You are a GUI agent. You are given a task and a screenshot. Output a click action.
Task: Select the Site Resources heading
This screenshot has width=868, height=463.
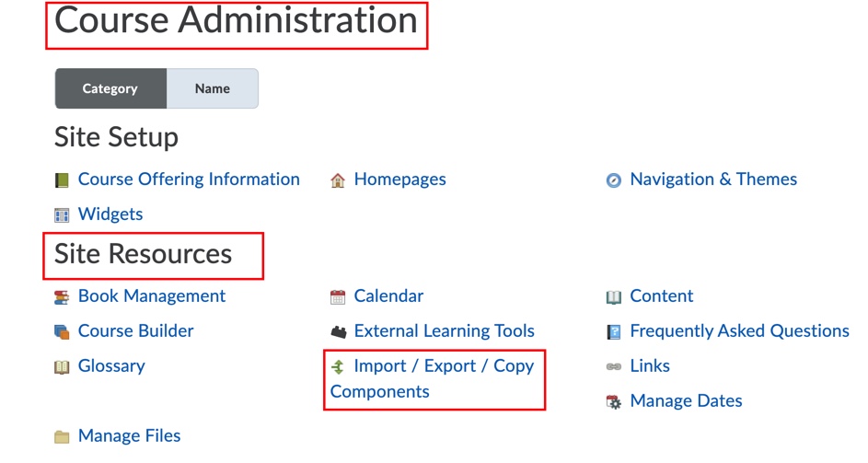(143, 254)
